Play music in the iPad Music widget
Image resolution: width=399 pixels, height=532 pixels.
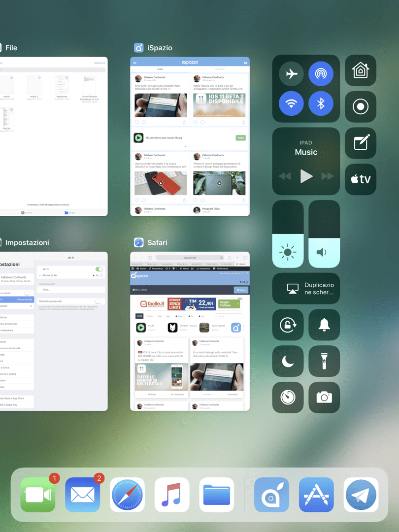(306, 176)
